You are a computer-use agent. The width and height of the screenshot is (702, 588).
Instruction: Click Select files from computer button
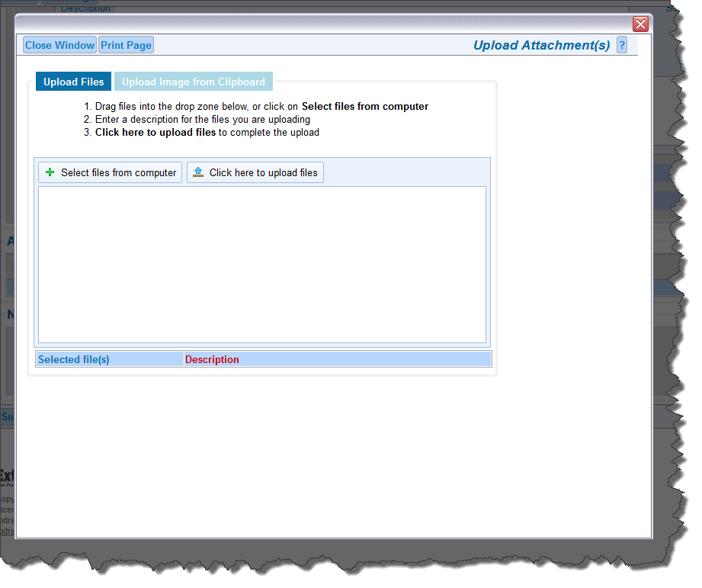tap(110, 172)
